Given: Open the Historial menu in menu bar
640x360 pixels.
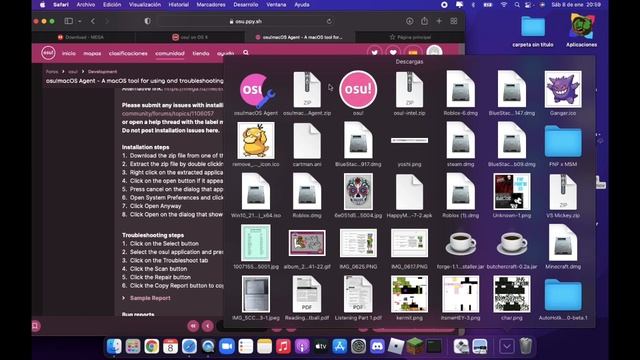Looking at the screenshot, I should pos(178,5).
